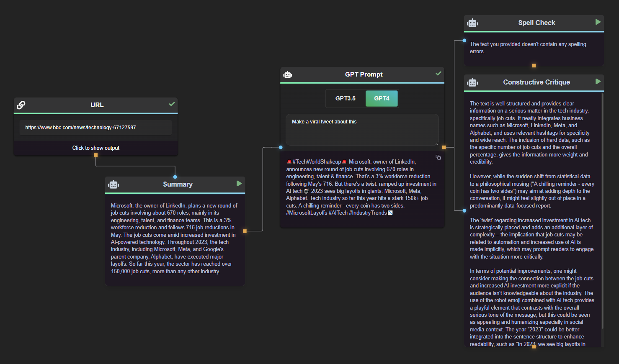This screenshot has height=364, width=619.
Task: Click the critique paragraph starting 'In terms of potential'
Action: click(x=532, y=308)
